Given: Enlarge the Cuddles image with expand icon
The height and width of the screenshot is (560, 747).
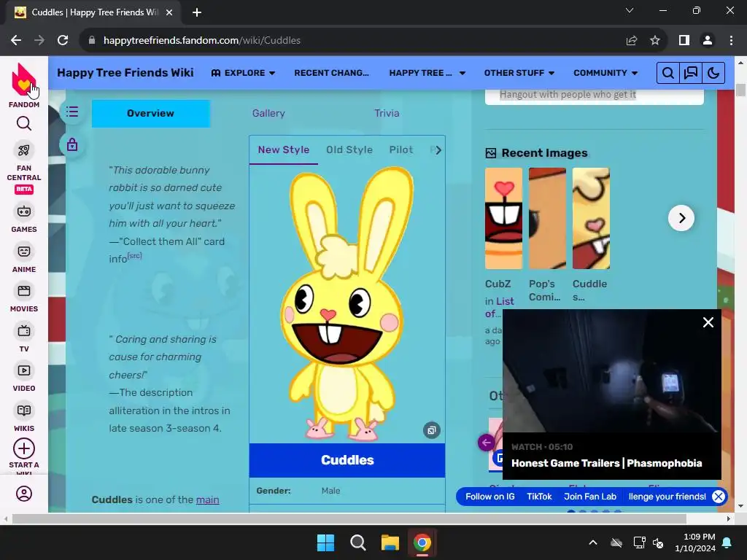Looking at the screenshot, I should [432, 430].
